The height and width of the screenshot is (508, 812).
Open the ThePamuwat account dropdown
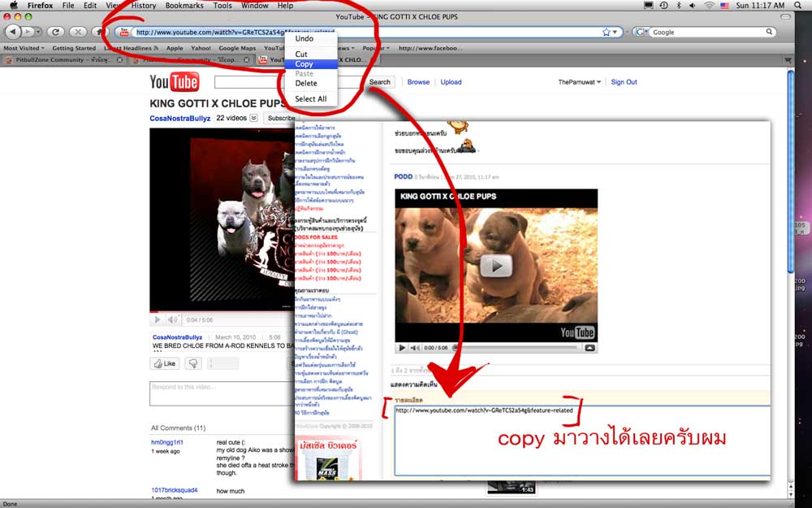580,82
